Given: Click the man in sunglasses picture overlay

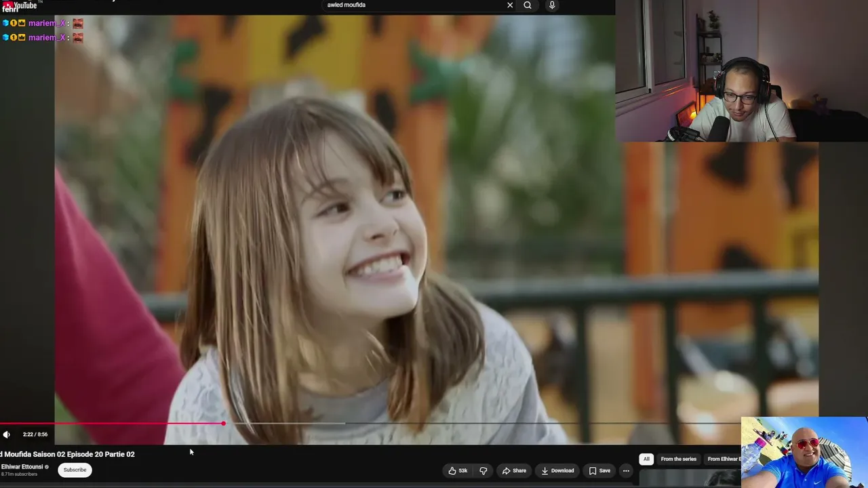Looking at the screenshot, I should click(x=804, y=452).
